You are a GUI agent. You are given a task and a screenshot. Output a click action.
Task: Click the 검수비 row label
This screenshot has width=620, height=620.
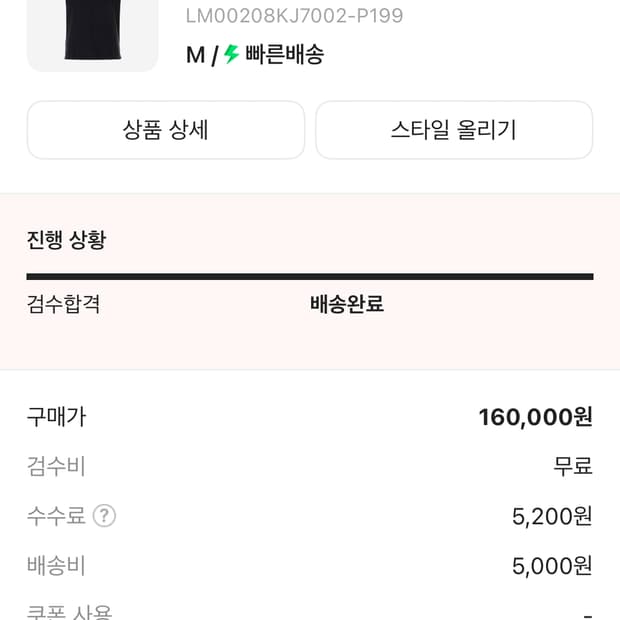coord(56,466)
